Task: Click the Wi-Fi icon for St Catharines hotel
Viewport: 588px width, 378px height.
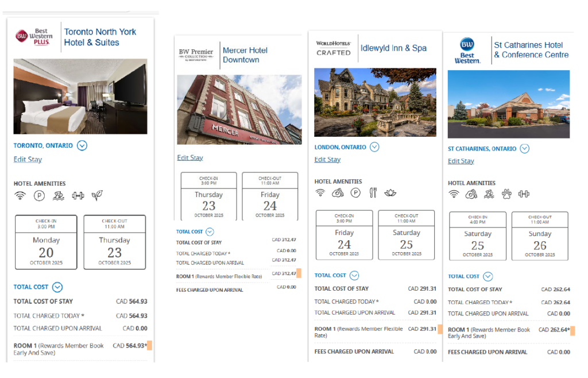Action: pos(454,194)
